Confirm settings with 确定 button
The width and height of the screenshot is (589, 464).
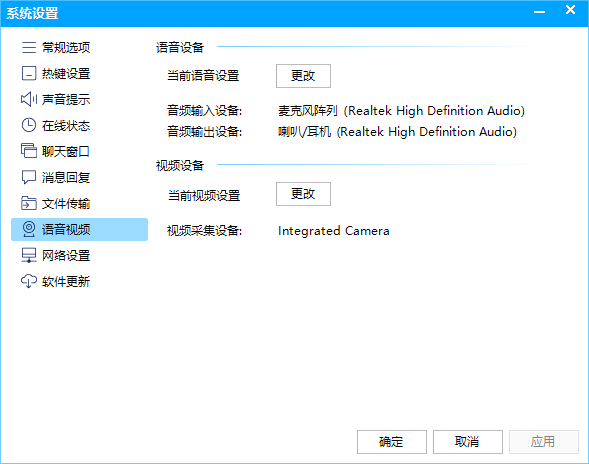392,442
